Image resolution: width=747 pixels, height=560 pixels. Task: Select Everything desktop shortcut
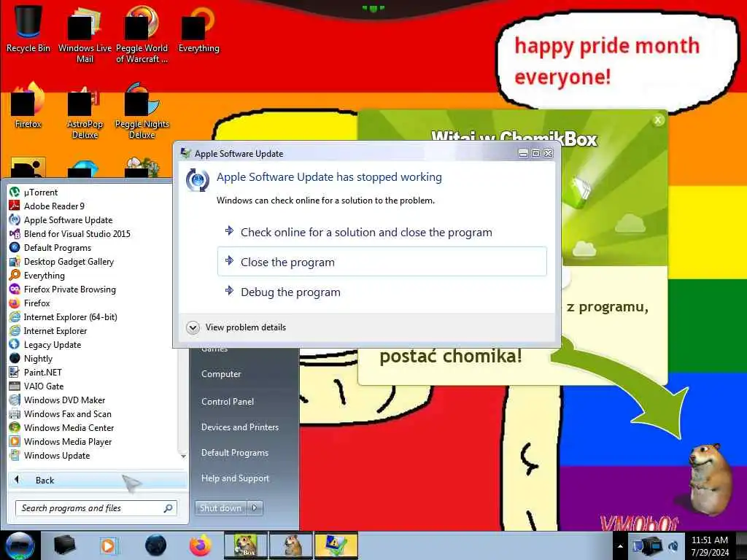[198, 28]
